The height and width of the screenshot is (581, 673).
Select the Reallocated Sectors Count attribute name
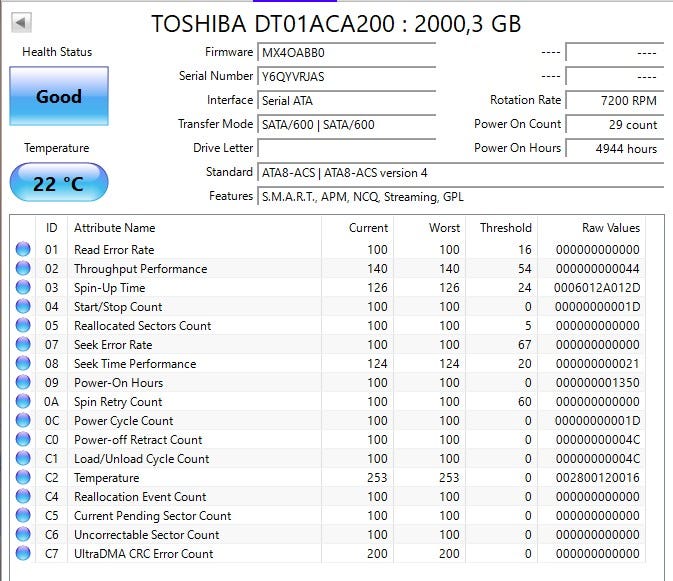tap(142, 325)
